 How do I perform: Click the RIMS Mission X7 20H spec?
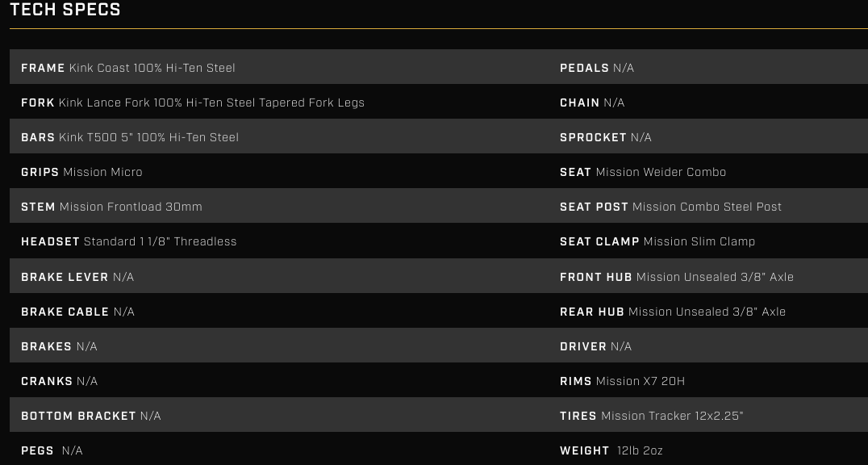pyautogui.click(x=622, y=381)
